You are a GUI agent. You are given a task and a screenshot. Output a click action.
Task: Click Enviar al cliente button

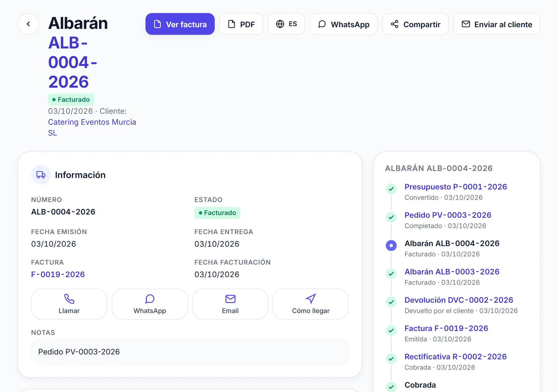(497, 24)
